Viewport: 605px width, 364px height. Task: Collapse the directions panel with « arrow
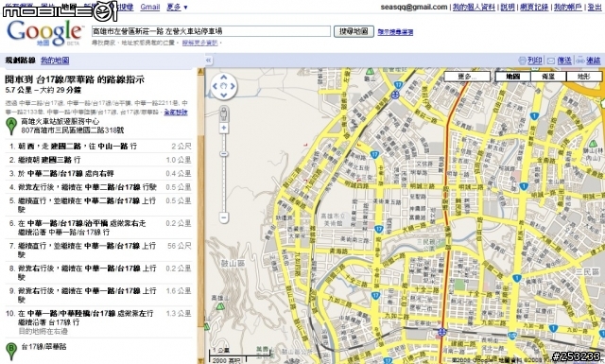pyautogui.click(x=208, y=61)
